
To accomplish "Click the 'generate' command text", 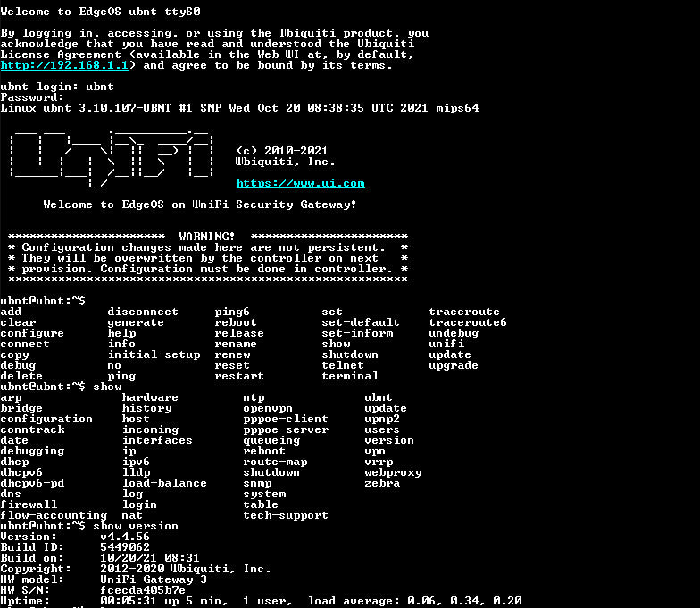I will pyautogui.click(x=136, y=323).
